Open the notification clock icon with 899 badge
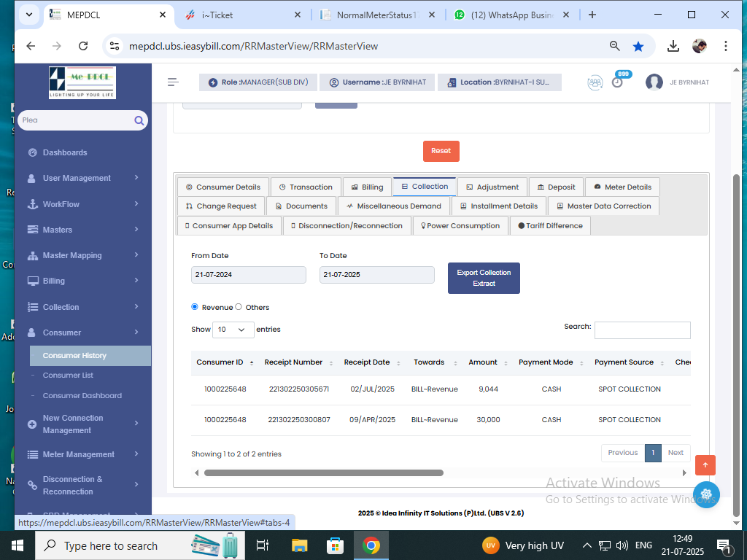 click(x=617, y=82)
